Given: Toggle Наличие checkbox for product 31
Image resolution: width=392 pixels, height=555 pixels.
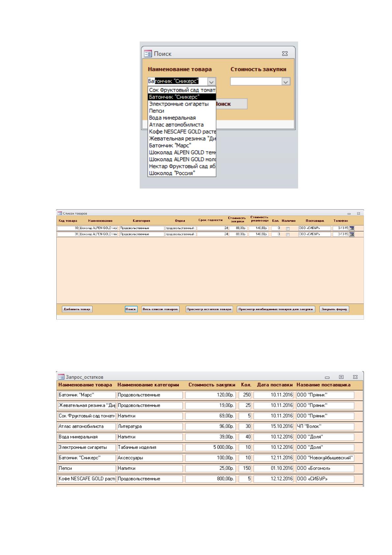Looking at the screenshot, I should pyautogui.click(x=288, y=235).
